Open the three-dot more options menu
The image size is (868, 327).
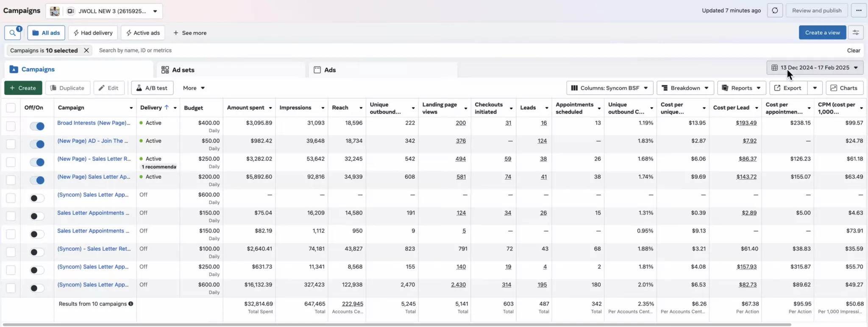(859, 11)
